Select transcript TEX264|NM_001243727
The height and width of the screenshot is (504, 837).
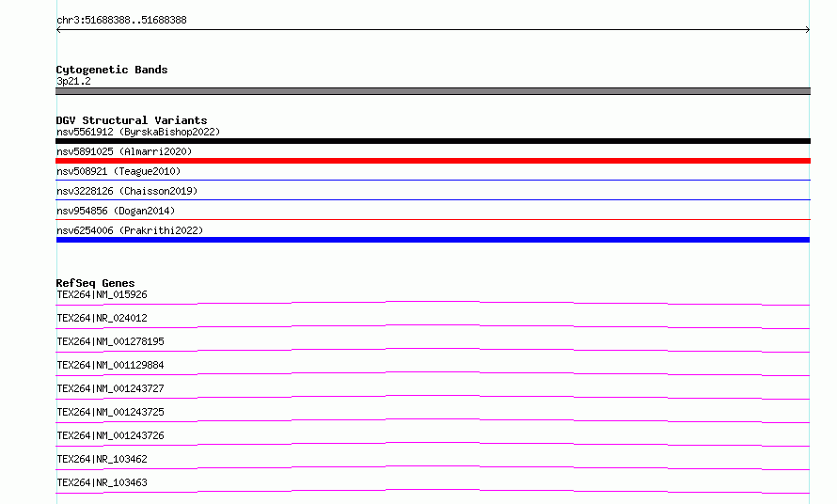110,388
